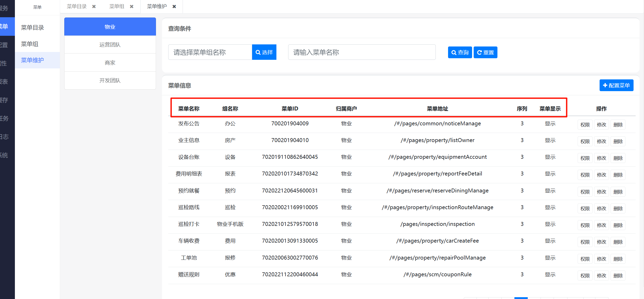The height and width of the screenshot is (299, 644).
Task: Click 权限 for 车辆收费 row
Action: point(585,242)
